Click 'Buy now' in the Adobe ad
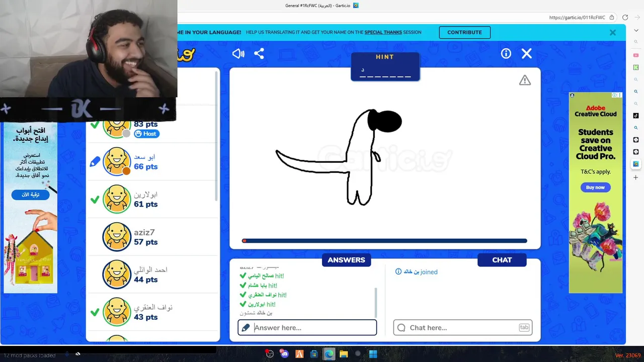The image size is (644, 362). pyautogui.click(x=595, y=188)
